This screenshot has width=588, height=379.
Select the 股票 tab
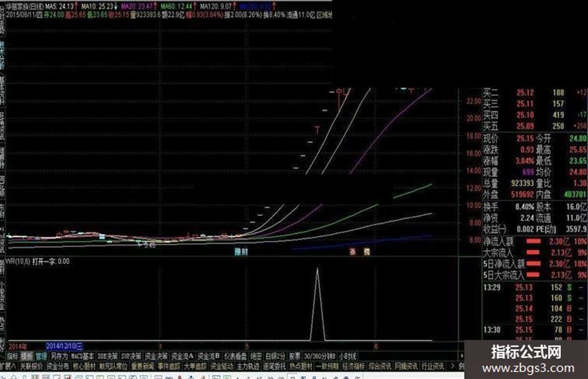pyautogui.click(x=295, y=356)
